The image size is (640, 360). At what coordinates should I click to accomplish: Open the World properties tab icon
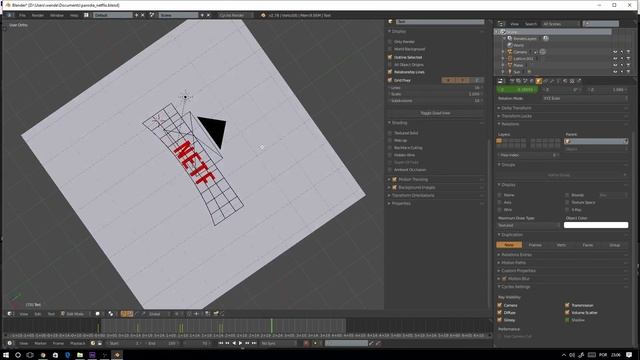click(532, 81)
